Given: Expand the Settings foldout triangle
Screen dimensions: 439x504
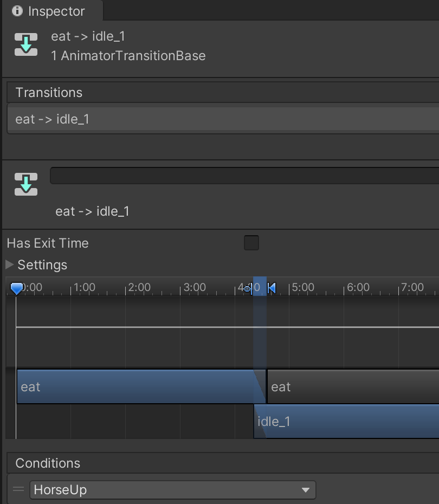Looking at the screenshot, I should pyautogui.click(x=10, y=265).
